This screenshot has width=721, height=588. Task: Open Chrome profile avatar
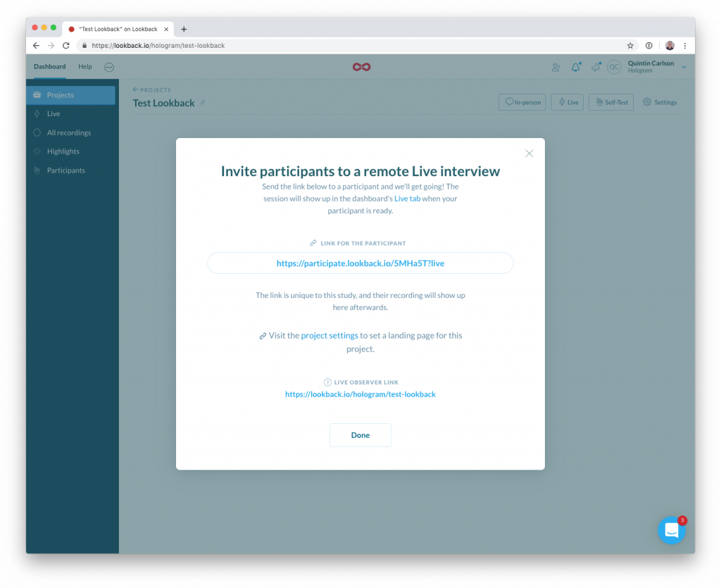[670, 46]
